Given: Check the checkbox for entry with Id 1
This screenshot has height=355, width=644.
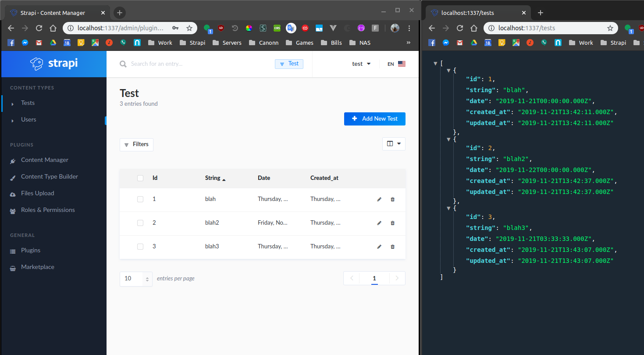Looking at the screenshot, I should coord(140,199).
